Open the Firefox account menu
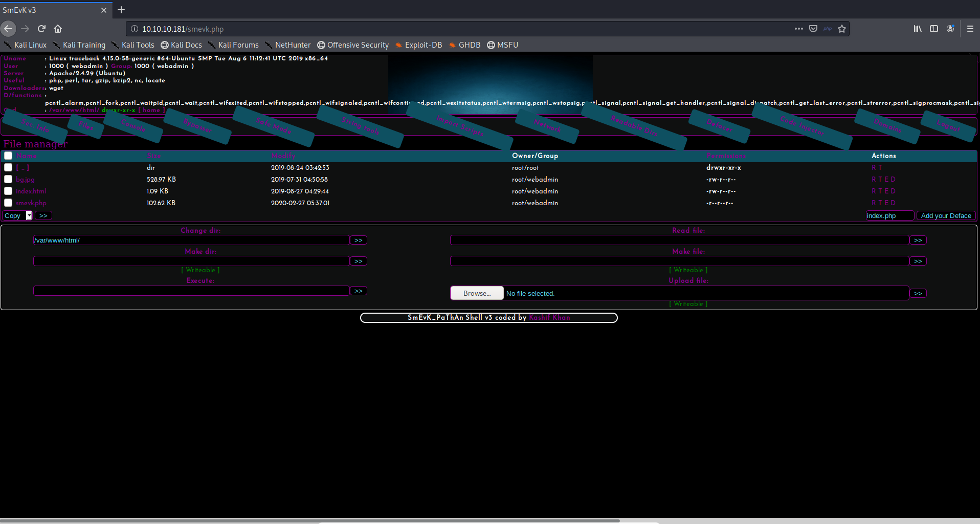This screenshot has width=980, height=524. pyautogui.click(x=950, y=29)
